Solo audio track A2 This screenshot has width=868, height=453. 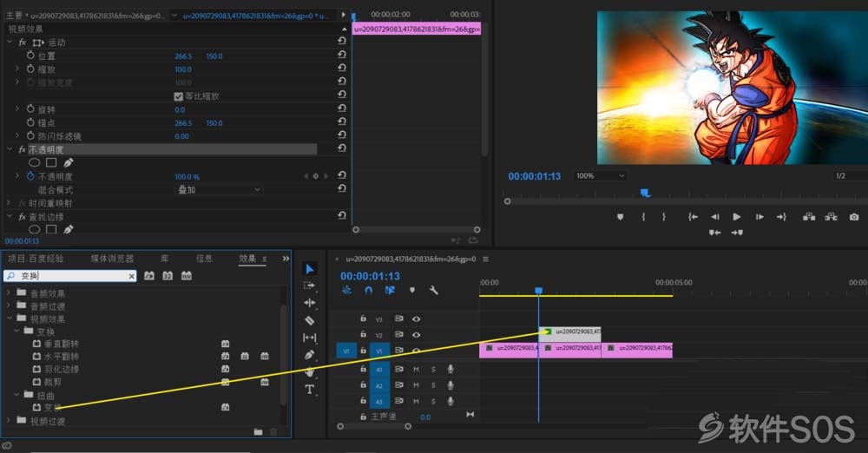pos(433,385)
